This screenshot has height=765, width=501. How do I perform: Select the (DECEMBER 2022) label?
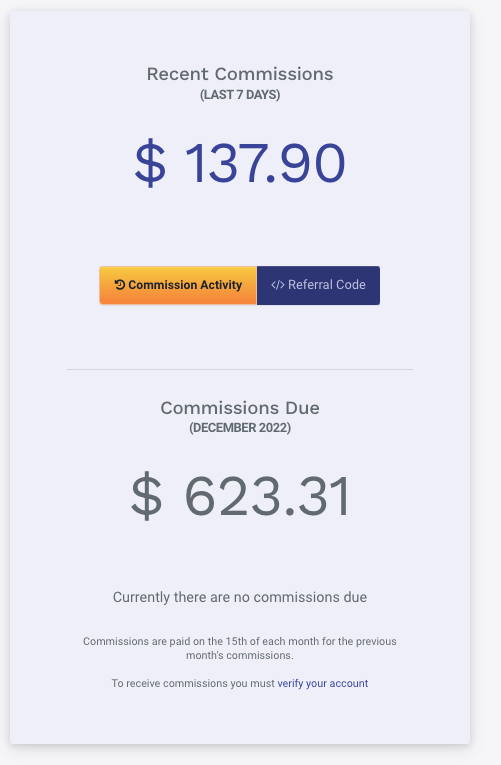[240, 428]
